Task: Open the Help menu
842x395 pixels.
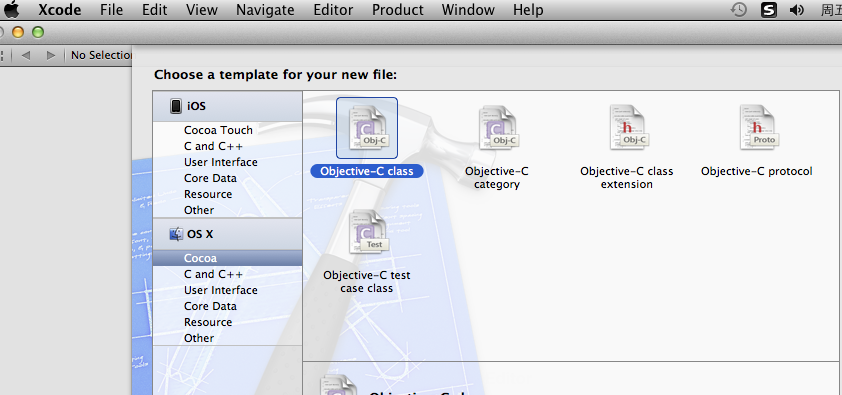Action: (x=528, y=10)
